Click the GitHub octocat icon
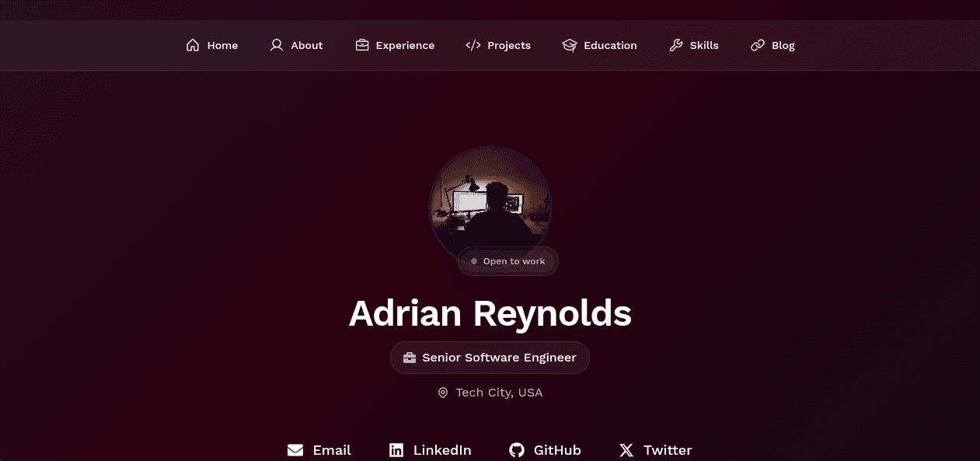 pyautogui.click(x=517, y=450)
